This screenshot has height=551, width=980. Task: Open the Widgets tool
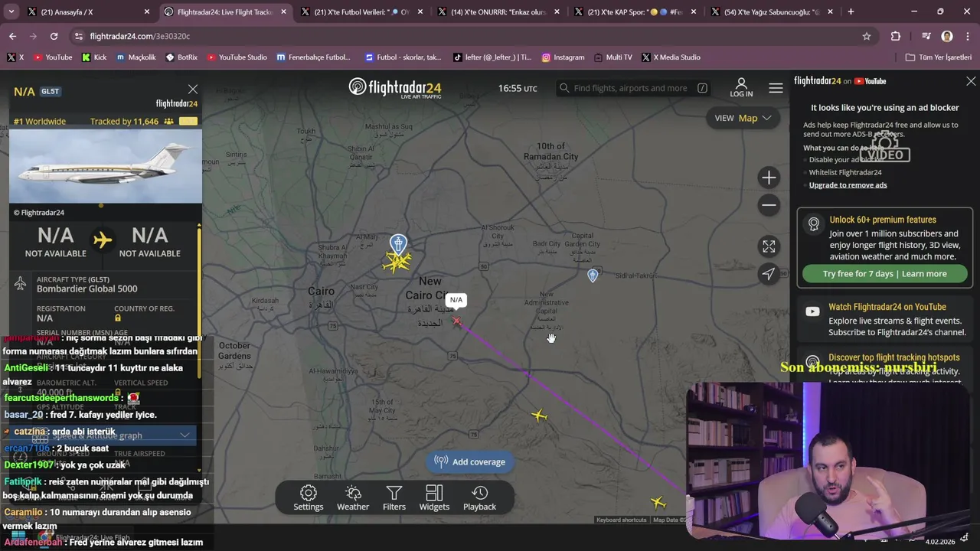[x=434, y=497]
